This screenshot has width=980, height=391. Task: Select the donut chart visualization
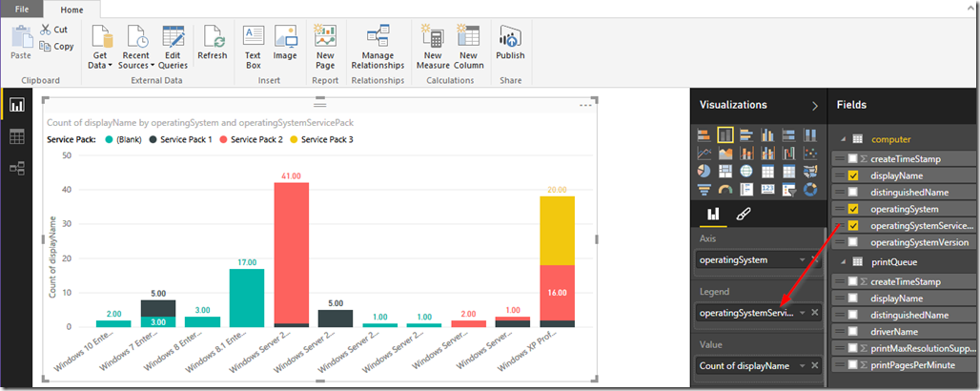click(x=810, y=188)
